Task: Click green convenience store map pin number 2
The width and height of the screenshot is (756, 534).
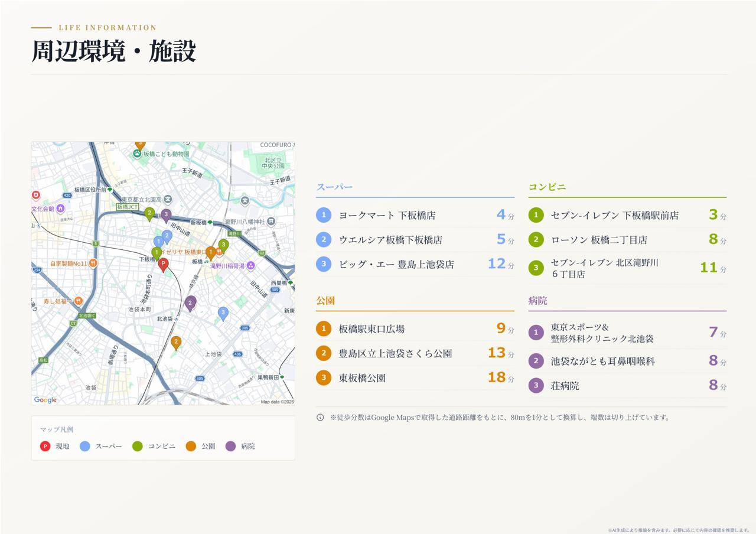Action: 149,213
